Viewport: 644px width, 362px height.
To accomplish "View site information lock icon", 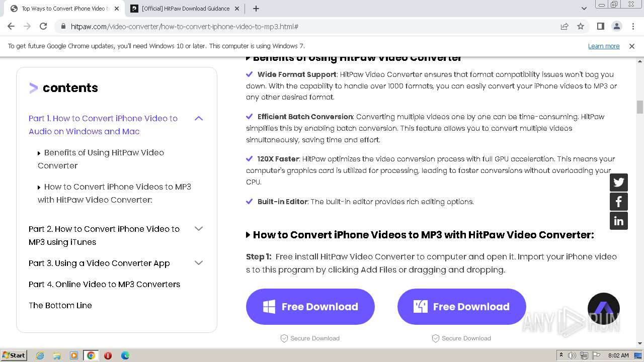I will pyautogui.click(x=63, y=26).
